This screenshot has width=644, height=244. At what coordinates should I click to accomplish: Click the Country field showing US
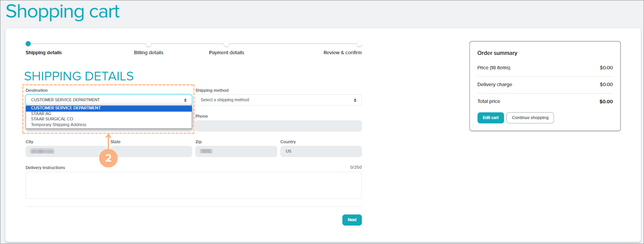[x=321, y=151]
